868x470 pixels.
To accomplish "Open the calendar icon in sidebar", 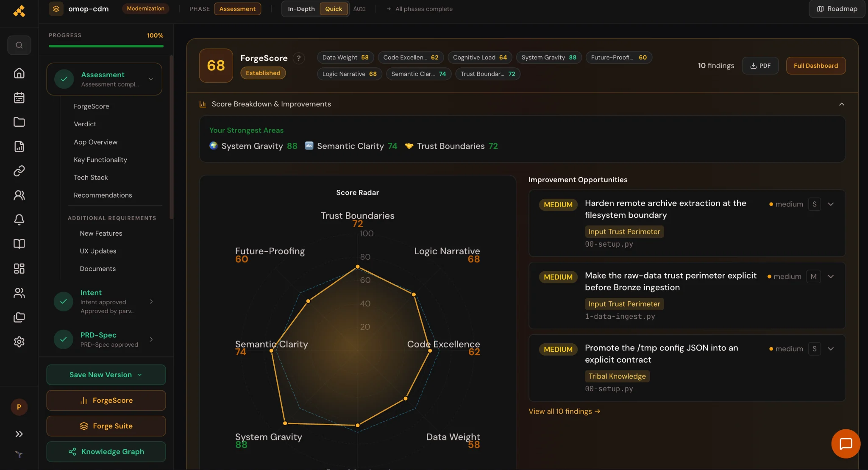I will (19, 98).
